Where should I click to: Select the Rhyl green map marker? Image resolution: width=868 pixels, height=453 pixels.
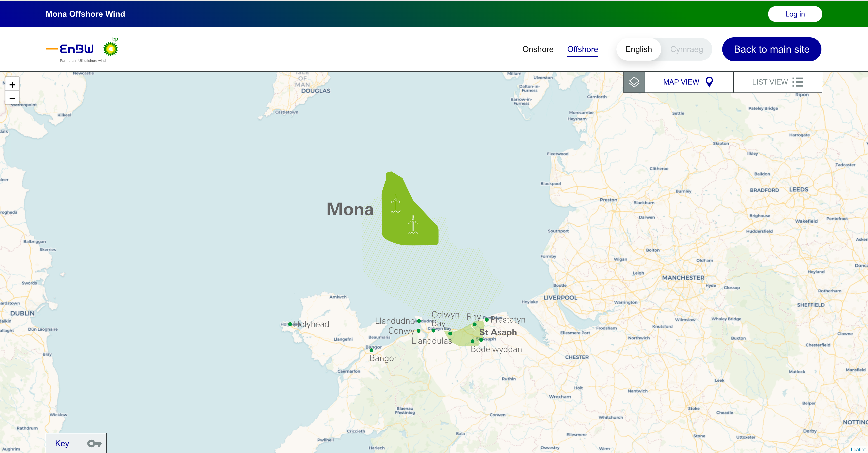pos(475,325)
